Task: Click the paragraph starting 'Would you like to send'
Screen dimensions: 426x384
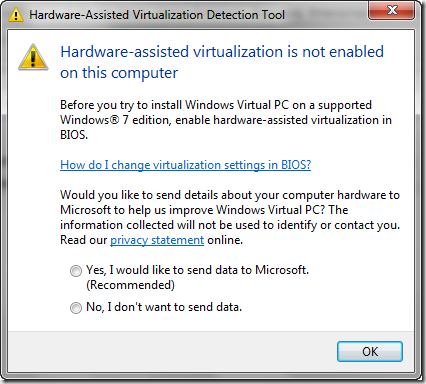Action: pos(230,217)
